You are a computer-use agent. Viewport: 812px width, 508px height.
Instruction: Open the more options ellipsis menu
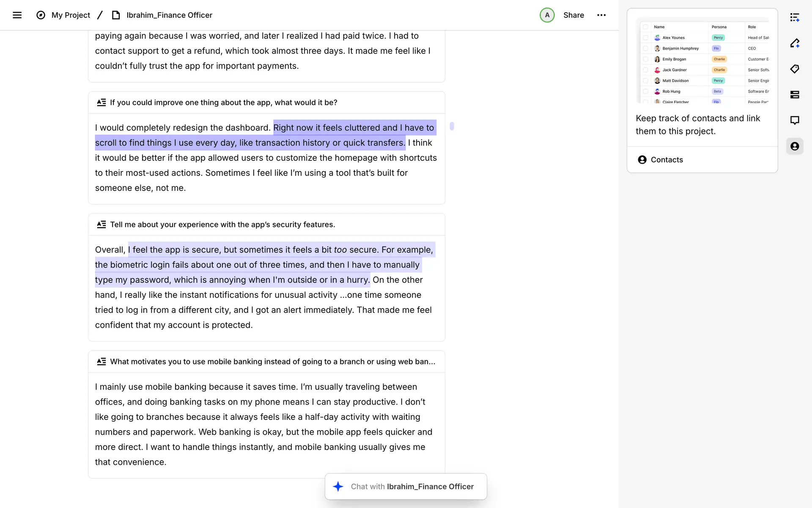(x=601, y=15)
